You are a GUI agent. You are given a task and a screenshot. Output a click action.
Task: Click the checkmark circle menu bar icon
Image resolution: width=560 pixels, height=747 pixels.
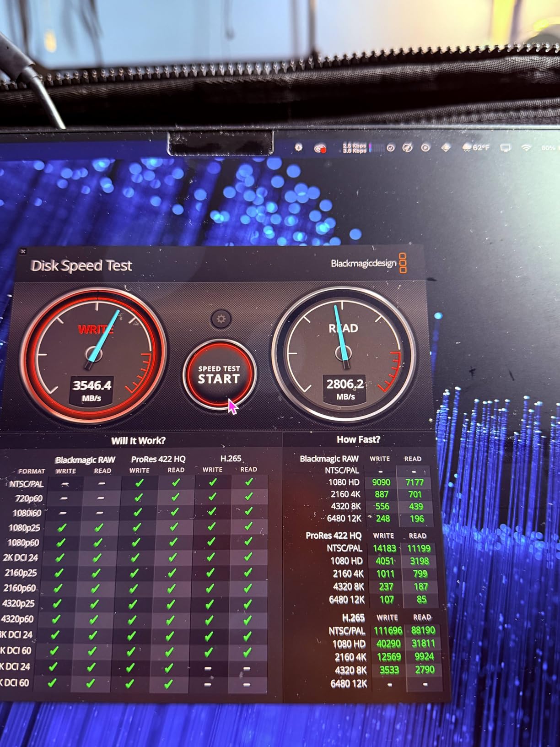pyautogui.click(x=391, y=148)
